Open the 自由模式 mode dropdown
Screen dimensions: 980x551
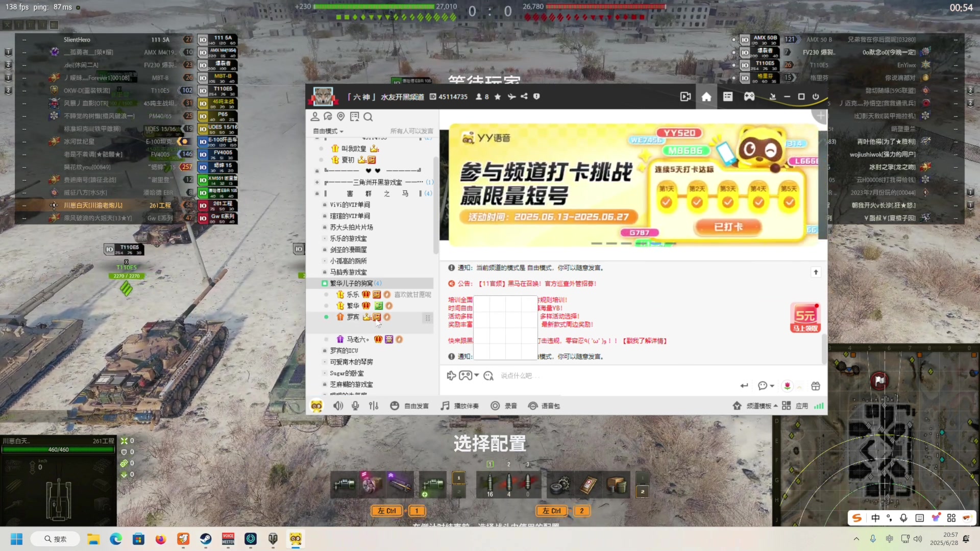point(328,132)
